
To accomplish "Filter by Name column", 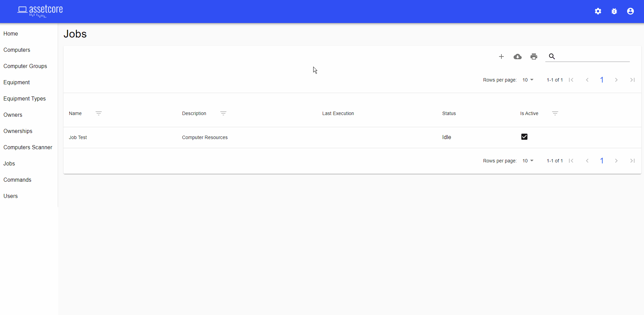I will tap(99, 113).
